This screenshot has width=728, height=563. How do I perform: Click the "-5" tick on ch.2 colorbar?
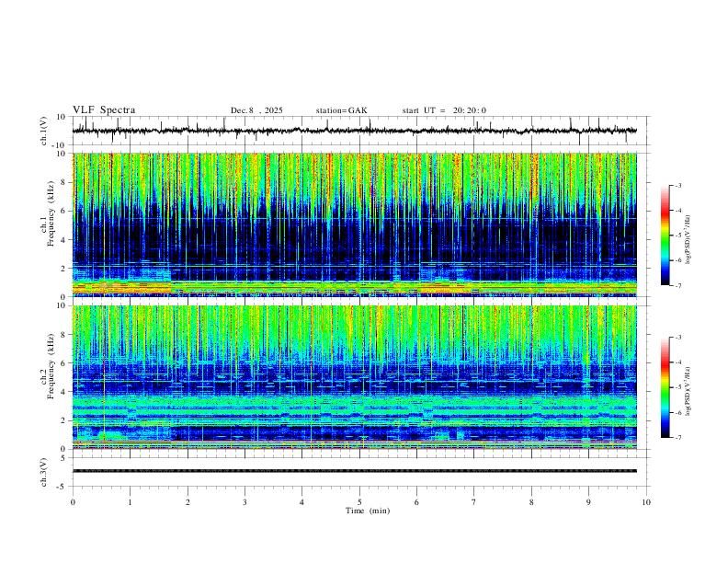pyautogui.click(x=677, y=387)
